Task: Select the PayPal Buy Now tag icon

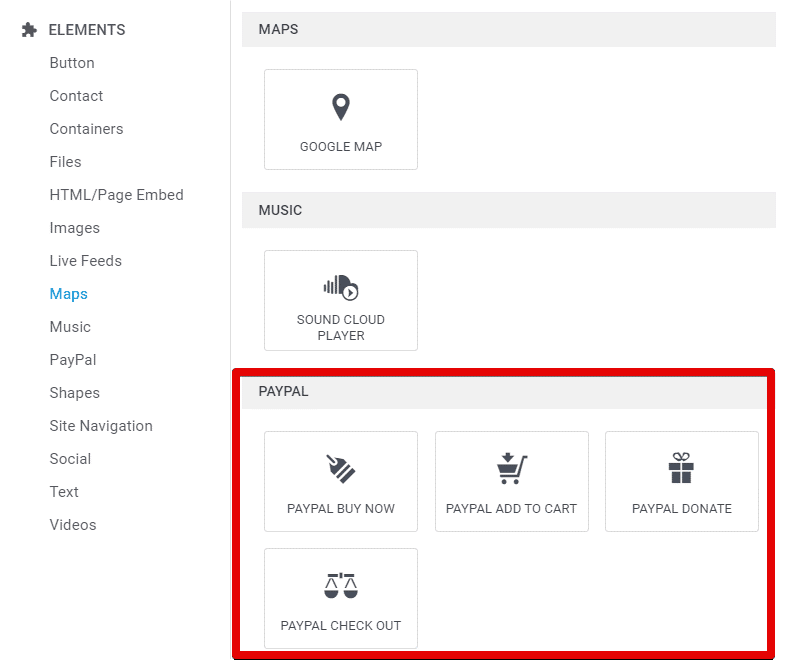Action: [x=341, y=469]
